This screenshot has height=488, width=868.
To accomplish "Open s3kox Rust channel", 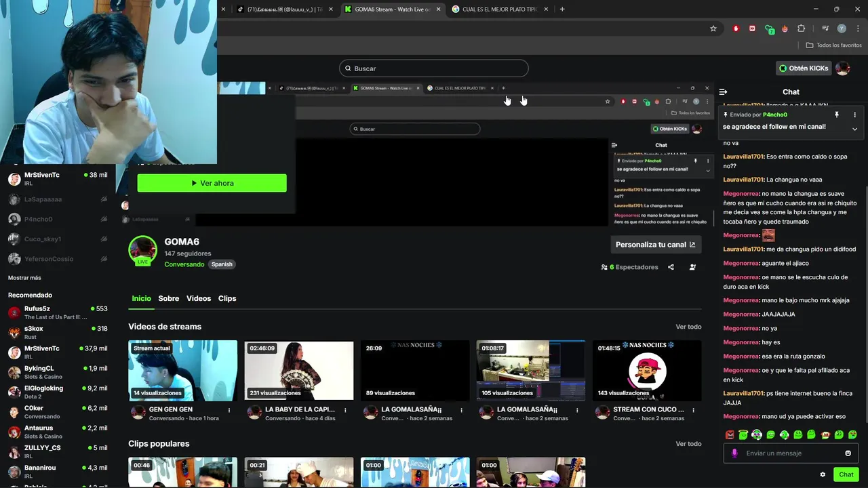I will pyautogui.click(x=58, y=332).
